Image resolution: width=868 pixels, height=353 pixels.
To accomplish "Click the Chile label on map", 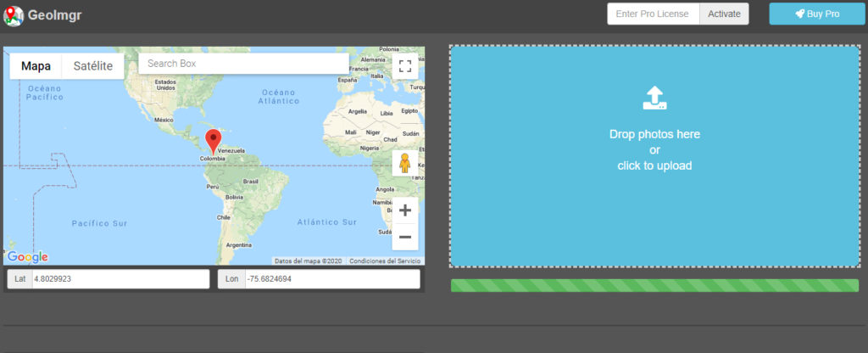I will (223, 218).
